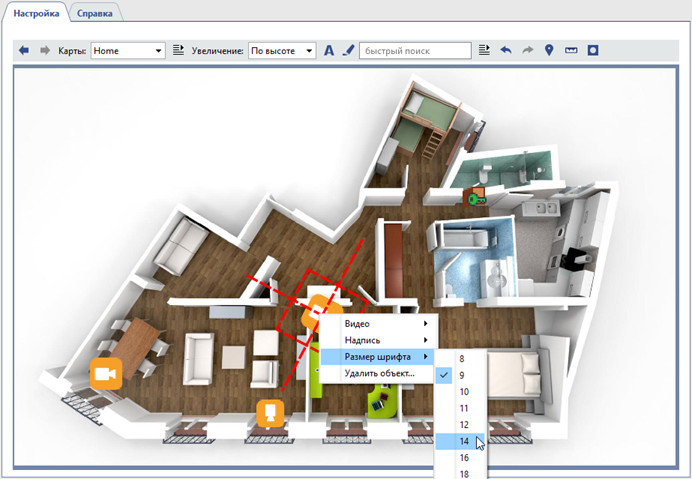Click the font 'A' text tool icon

[x=329, y=50]
